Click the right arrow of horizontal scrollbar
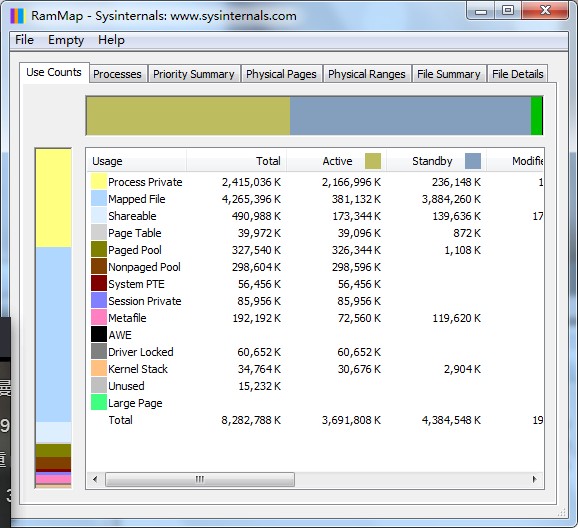The image size is (578, 528). pyautogui.click(x=535, y=479)
